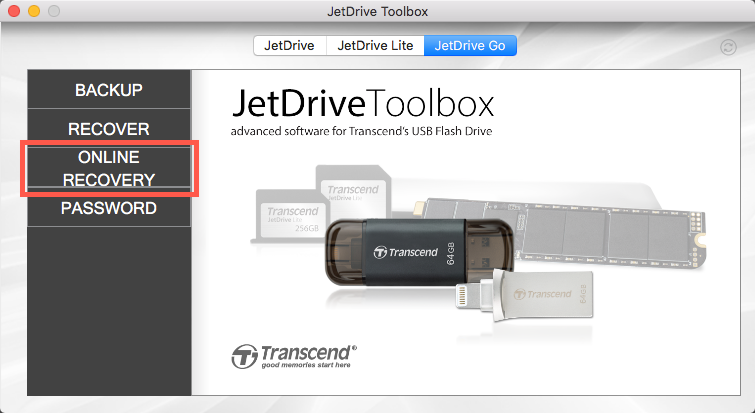
Task: Select the JetDrive Lite tab
Action: [x=376, y=45]
